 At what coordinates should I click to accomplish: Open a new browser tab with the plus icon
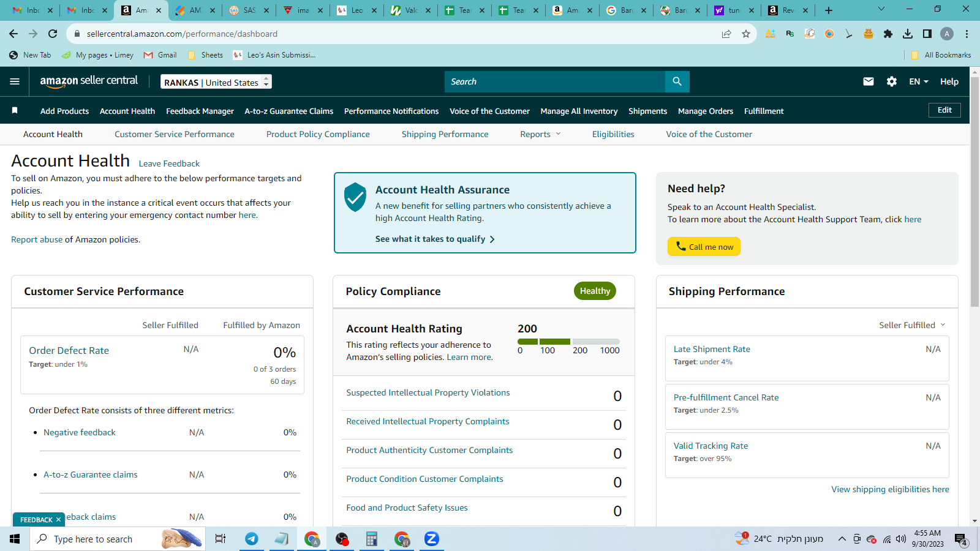pos(829,10)
